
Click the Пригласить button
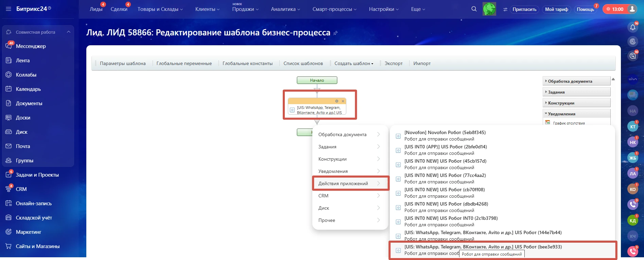[x=524, y=9]
